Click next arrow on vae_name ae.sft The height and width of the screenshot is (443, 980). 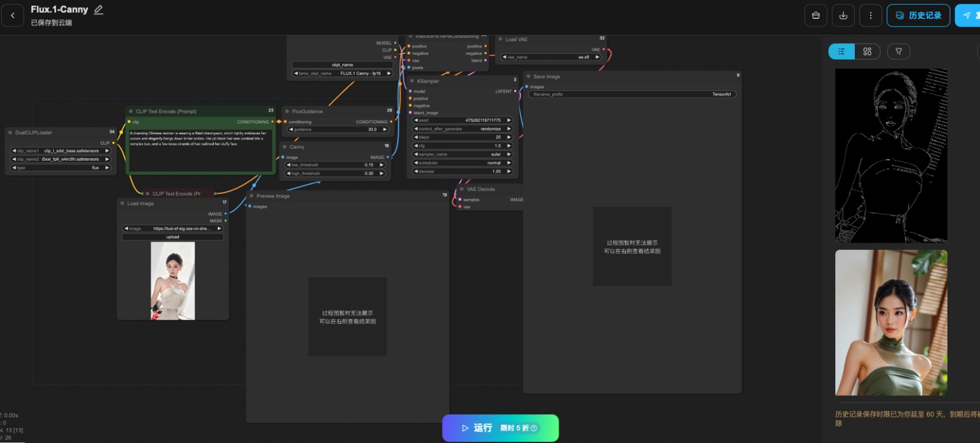coord(597,57)
